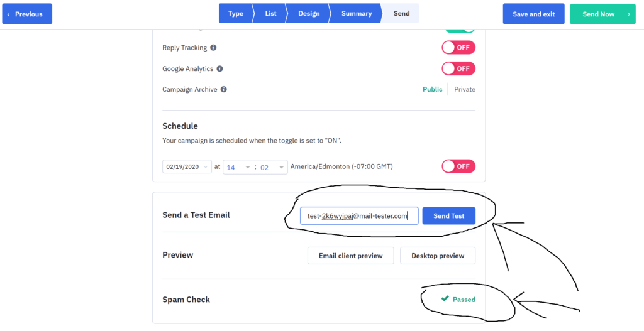The image size is (644, 331).
Task: Open the schedule date dropdown
Action: click(x=187, y=167)
